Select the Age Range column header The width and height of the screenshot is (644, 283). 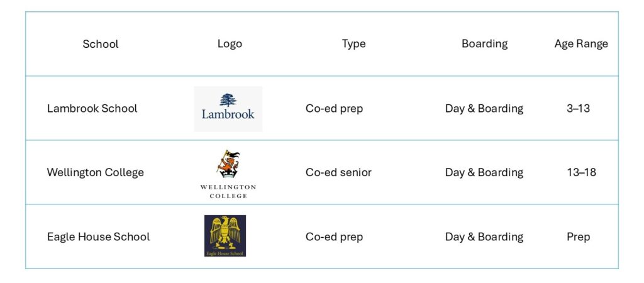[581, 44]
